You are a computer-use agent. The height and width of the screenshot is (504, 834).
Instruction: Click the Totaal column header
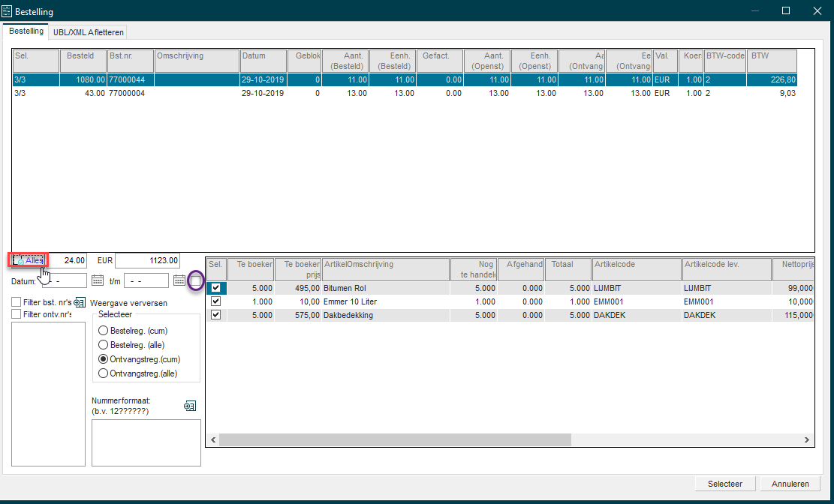(568, 269)
